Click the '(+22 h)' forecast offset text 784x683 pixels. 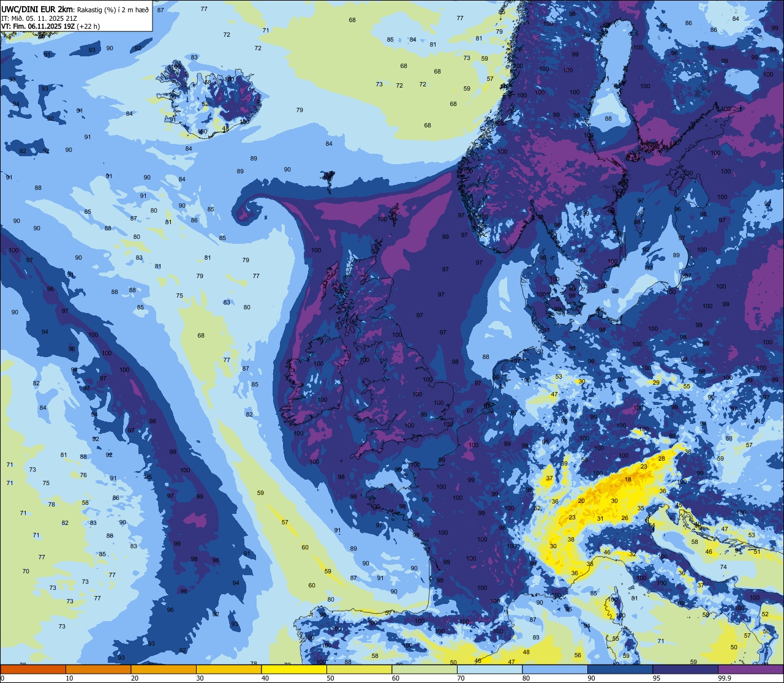pyautogui.click(x=88, y=26)
